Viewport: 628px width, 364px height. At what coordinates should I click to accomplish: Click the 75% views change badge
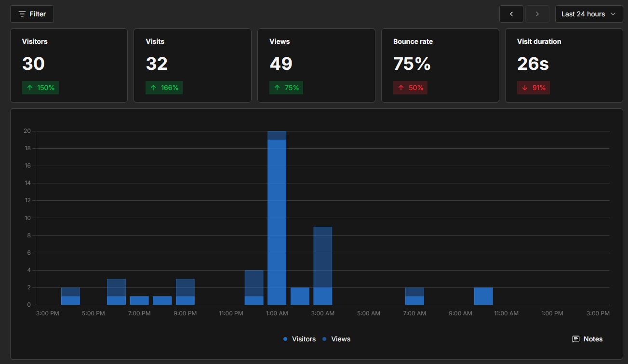[x=286, y=88]
